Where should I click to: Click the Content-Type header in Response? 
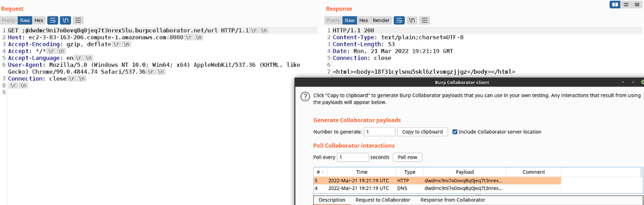398,37
